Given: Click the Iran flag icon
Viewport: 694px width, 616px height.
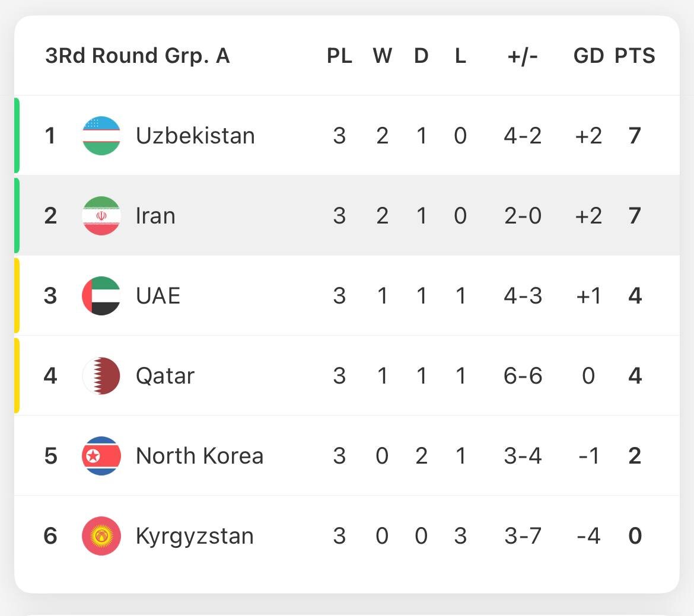Looking at the screenshot, I should 101,216.
